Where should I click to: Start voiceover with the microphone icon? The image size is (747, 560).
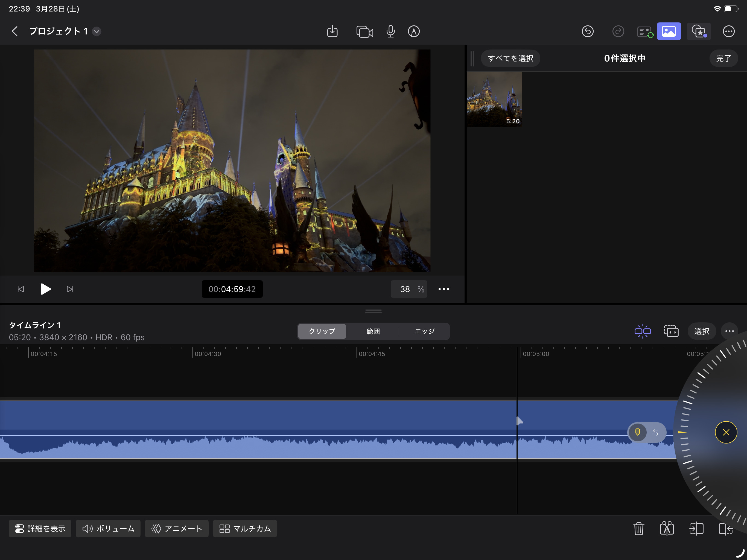[x=390, y=31]
